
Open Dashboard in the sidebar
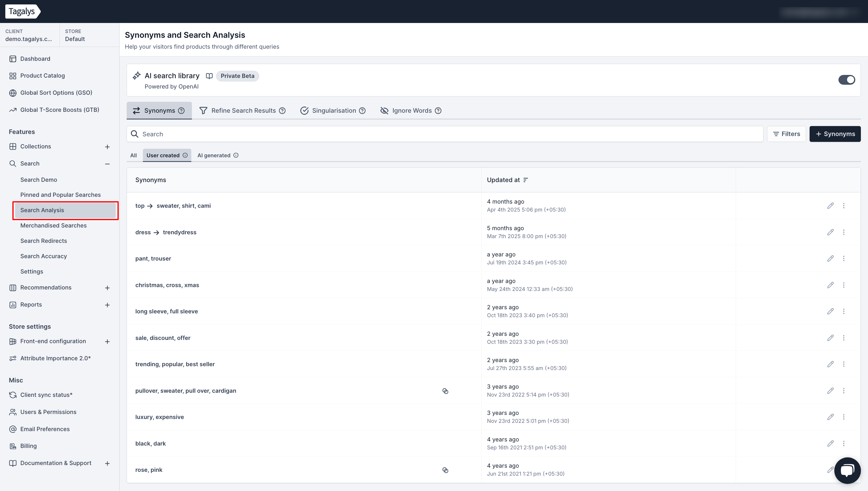pos(35,59)
